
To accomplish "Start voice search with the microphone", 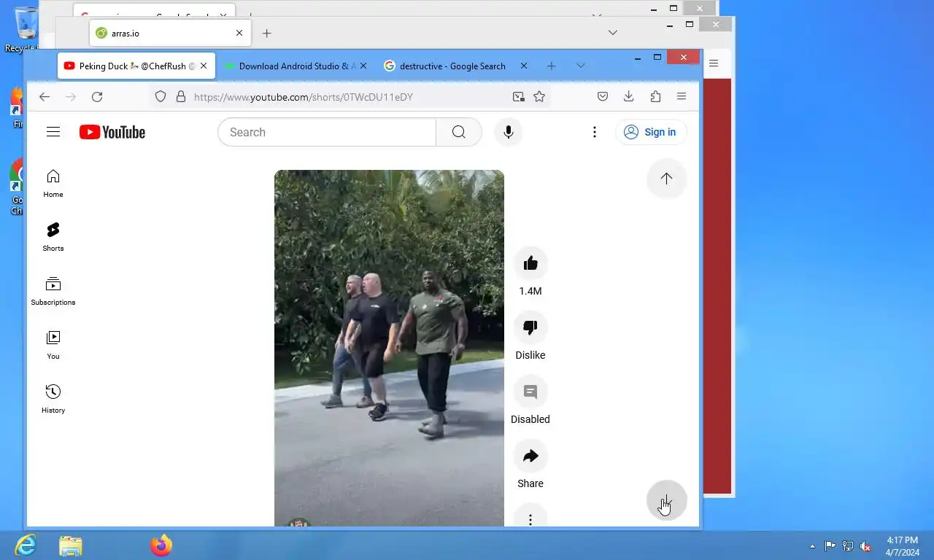I will pyautogui.click(x=509, y=132).
